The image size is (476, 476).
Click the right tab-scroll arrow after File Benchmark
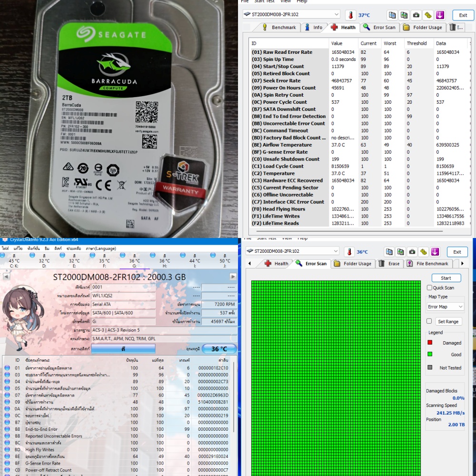(462, 264)
